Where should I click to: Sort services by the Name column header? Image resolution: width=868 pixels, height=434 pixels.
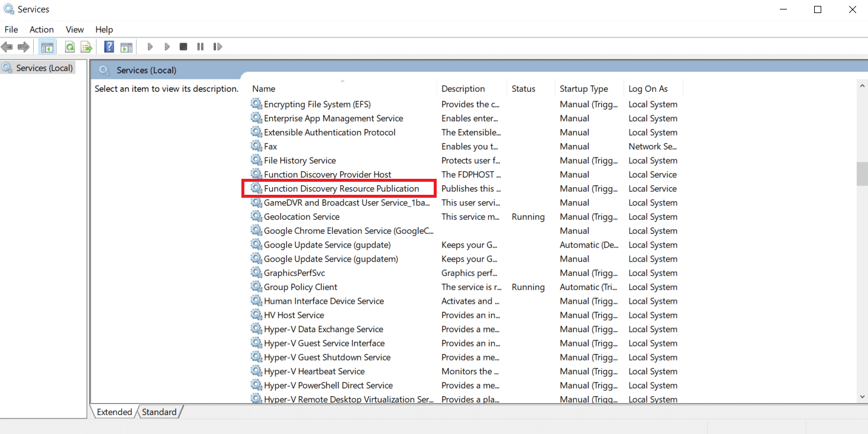tap(263, 88)
